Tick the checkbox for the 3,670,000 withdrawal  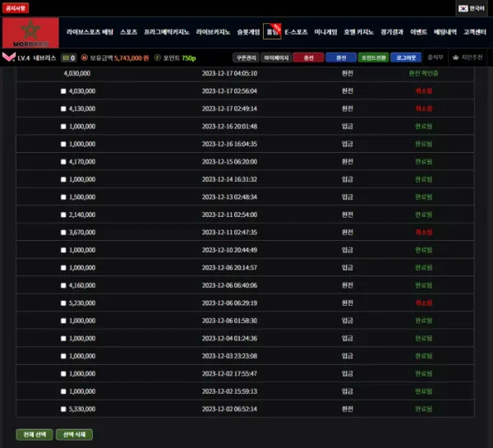pos(63,232)
